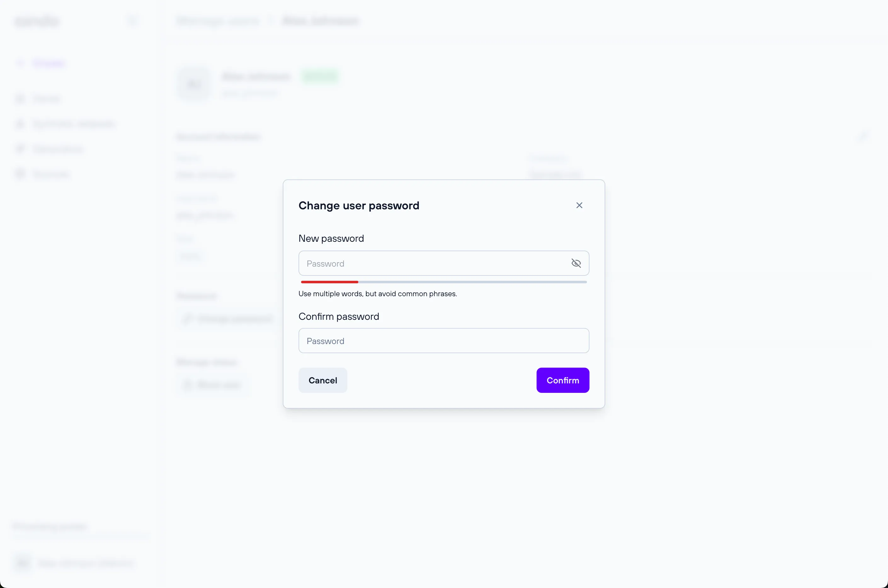This screenshot has height=588, width=888.
Task: Collapse sidebar using the top sidebar icon
Action: point(133,21)
